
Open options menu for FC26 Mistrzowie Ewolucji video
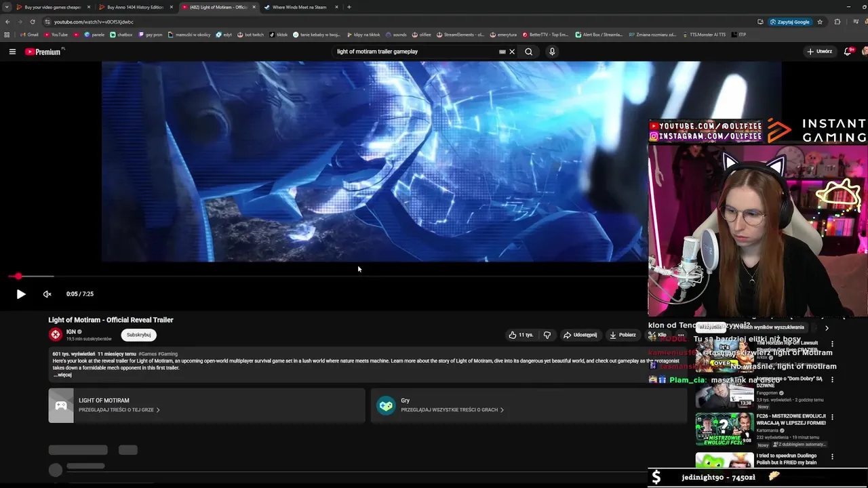[833, 417]
